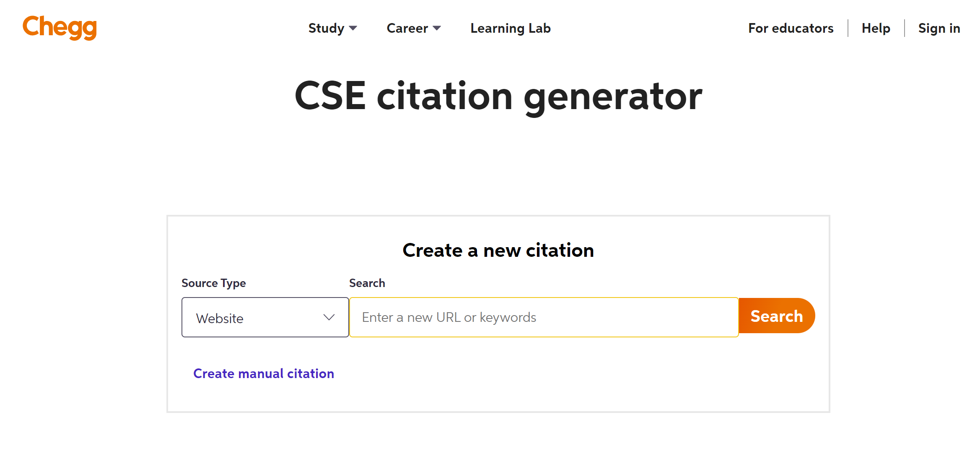Viewport: 980px width, 449px height.
Task: Expand the Website source selector
Action: [264, 317]
